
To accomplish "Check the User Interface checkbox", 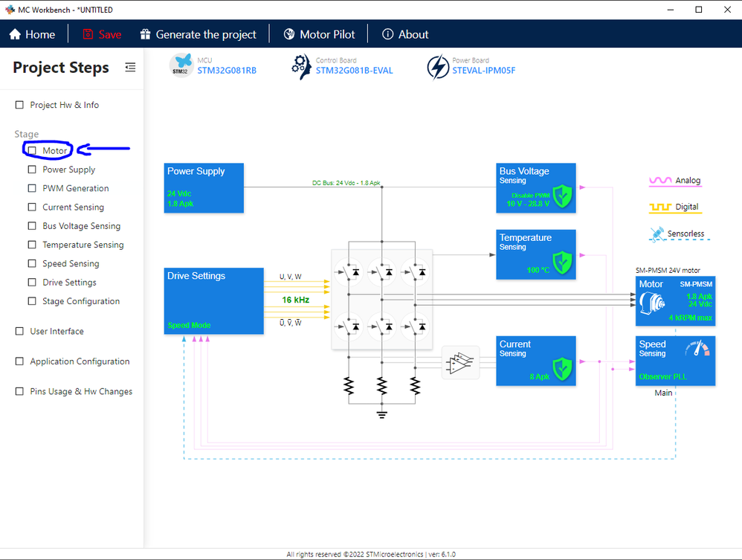I will pyautogui.click(x=19, y=331).
